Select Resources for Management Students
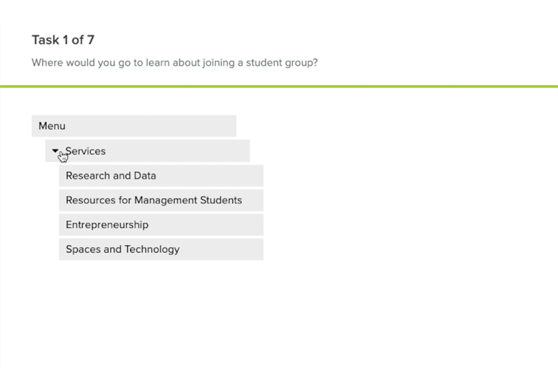Viewport: 558px width, 392px height. coord(161,200)
